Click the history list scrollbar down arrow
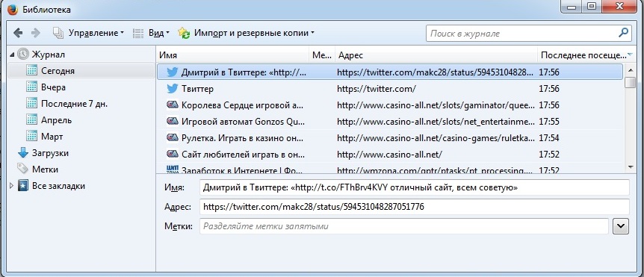 pos(631,166)
